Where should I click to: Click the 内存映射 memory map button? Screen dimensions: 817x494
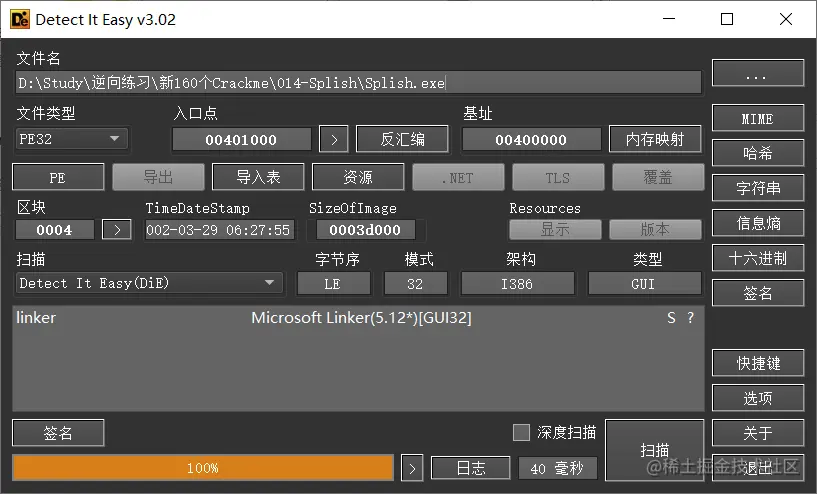[654, 139]
